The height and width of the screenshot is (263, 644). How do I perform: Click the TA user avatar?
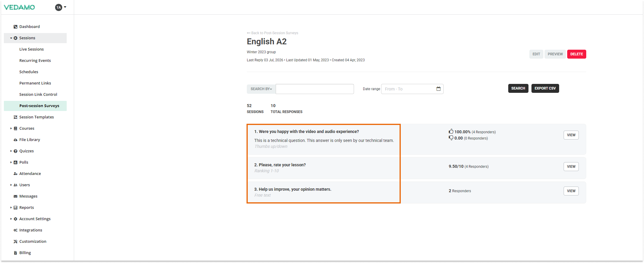pyautogui.click(x=59, y=7)
